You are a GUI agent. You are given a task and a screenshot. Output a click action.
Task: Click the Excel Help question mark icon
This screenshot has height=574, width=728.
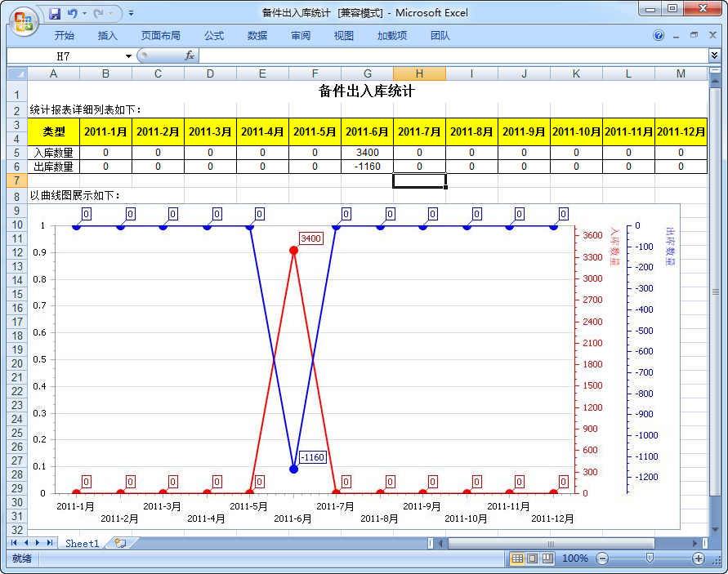point(659,35)
